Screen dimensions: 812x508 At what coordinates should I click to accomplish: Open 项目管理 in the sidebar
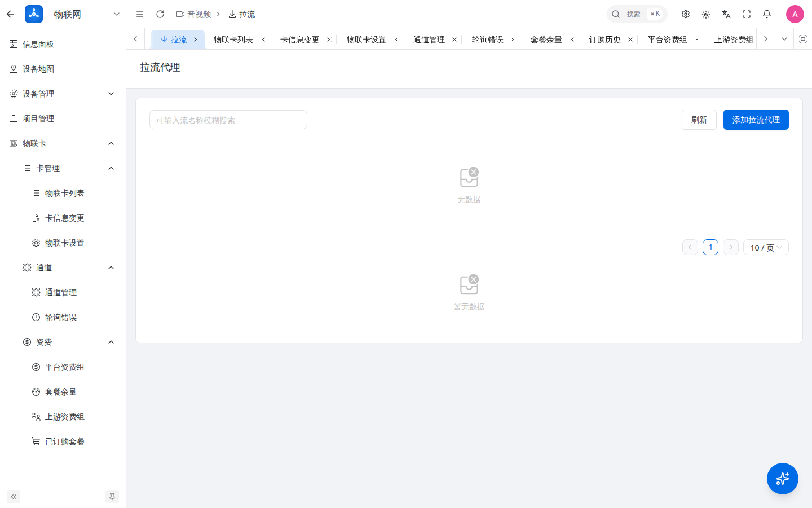coord(63,119)
